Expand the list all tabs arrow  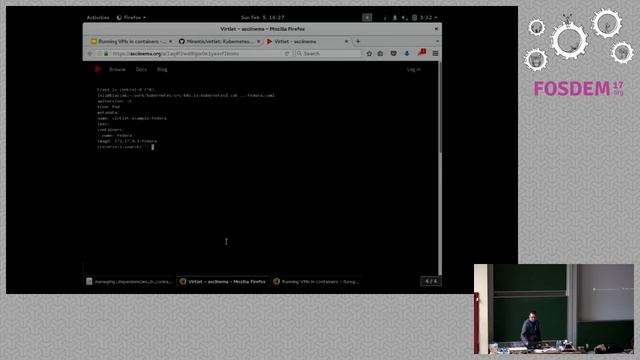437,41
